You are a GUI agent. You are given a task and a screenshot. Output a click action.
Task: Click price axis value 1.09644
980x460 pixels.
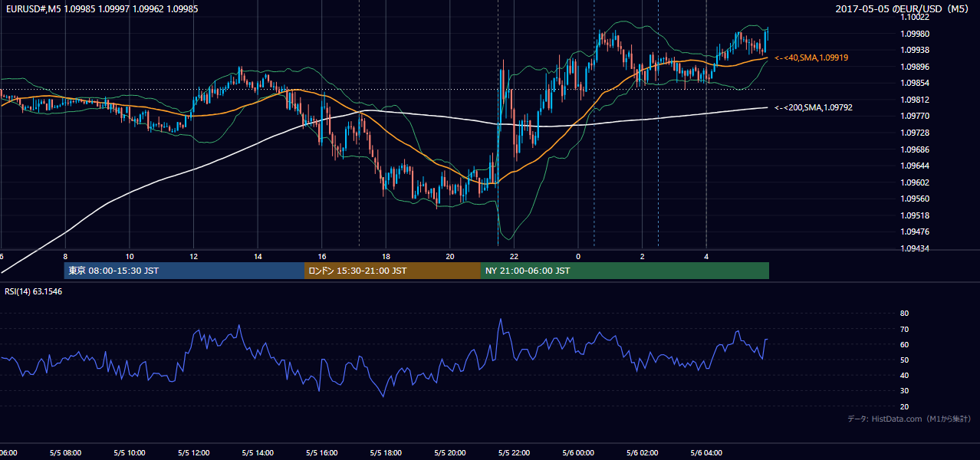(x=916, y=166)
